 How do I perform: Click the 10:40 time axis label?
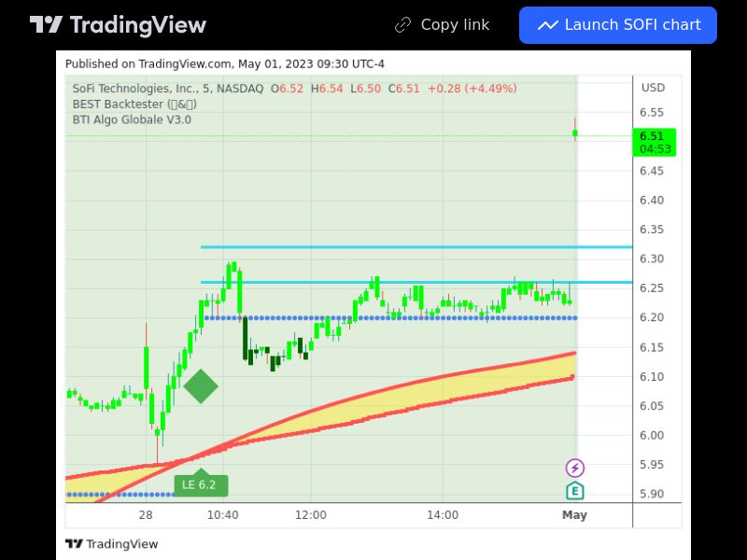(222, 515)
